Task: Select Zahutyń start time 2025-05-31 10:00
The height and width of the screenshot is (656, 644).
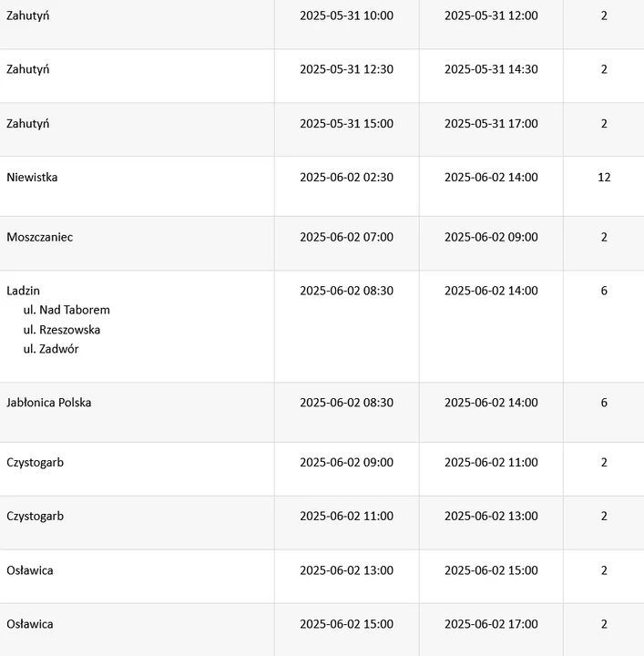Action: click(347, 15)
